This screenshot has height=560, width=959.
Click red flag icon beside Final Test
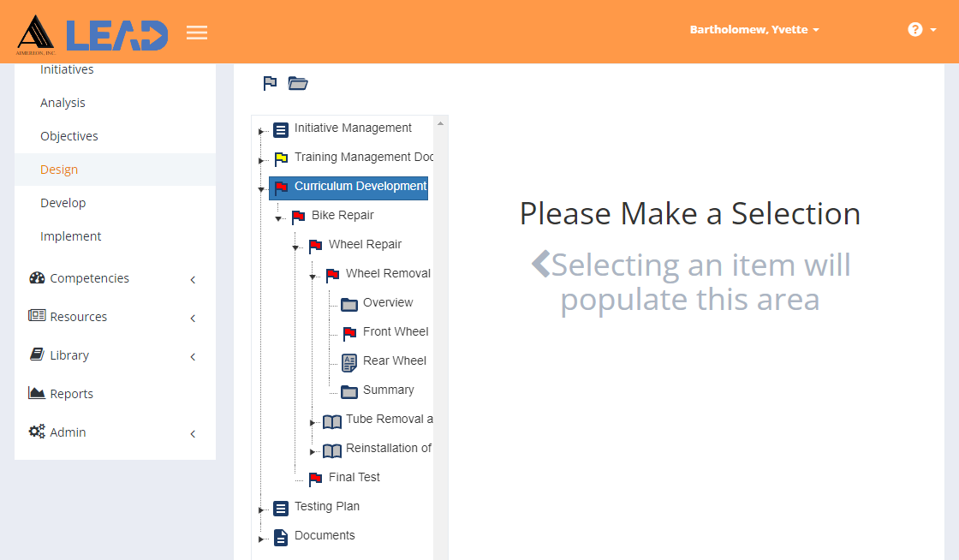315,480
